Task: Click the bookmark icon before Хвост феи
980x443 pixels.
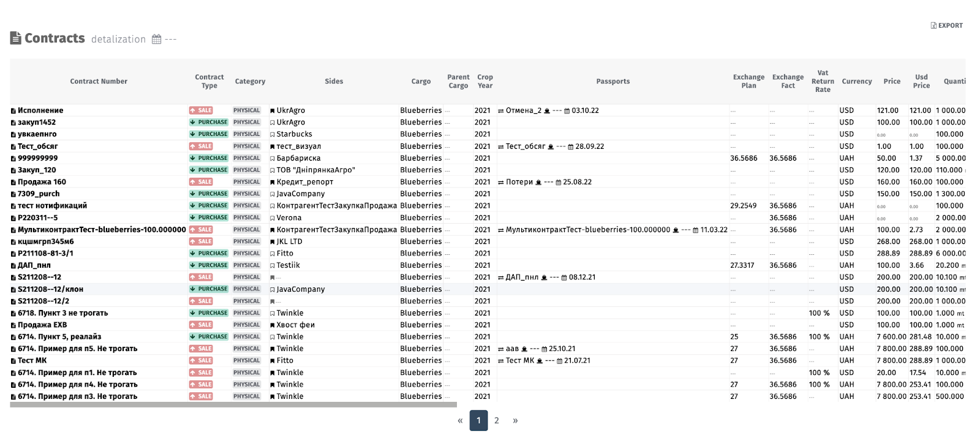Action: coord(273,325)
